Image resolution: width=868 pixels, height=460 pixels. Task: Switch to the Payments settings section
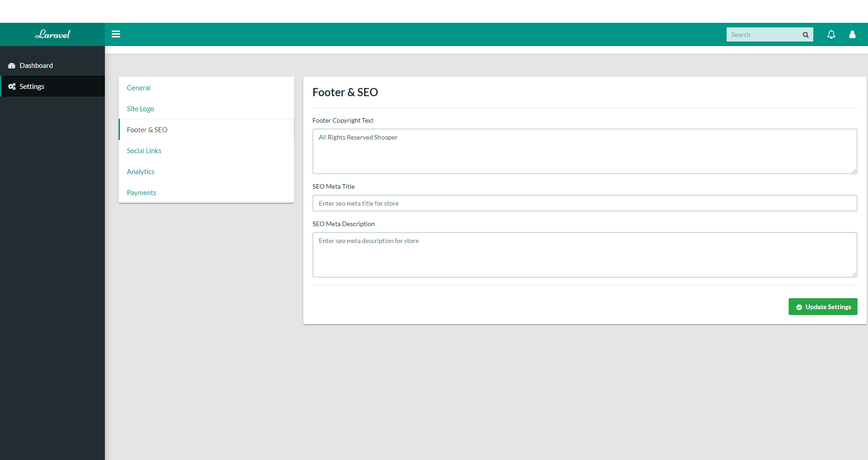[141, 192]
